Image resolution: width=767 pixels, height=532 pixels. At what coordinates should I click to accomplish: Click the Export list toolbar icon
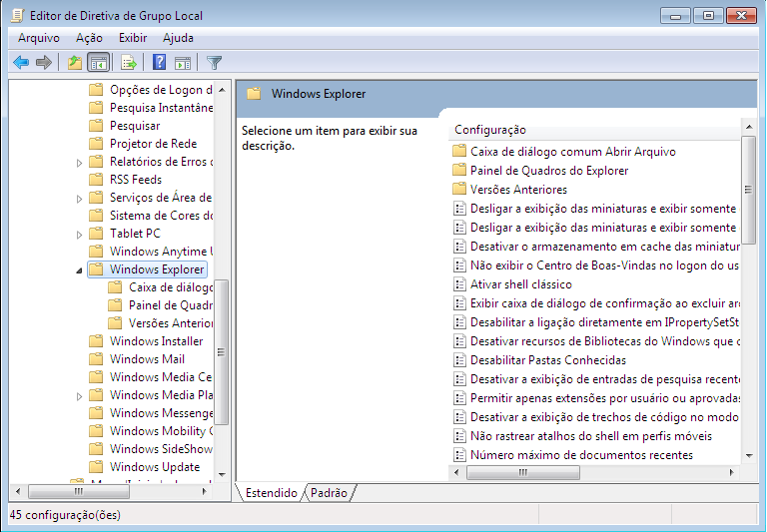[x=129, y=63]
